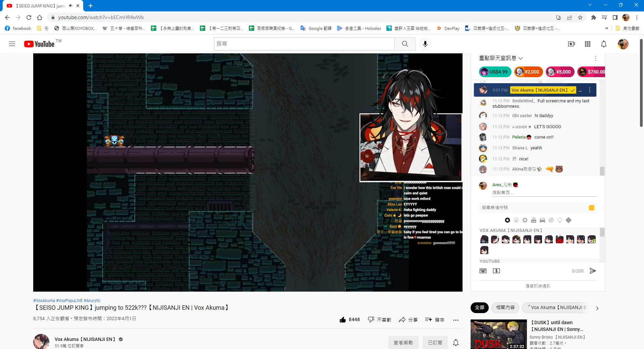The height and width of the screenshot is (349, 644).
Task: Open the Facebook bookmark
Action: [x=18, y=28]
